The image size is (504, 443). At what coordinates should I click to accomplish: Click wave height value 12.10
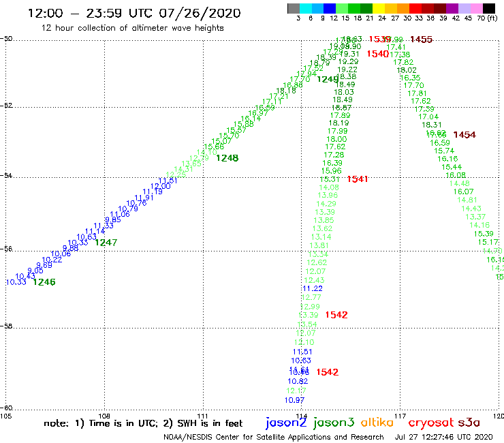[x=304, y=342]
